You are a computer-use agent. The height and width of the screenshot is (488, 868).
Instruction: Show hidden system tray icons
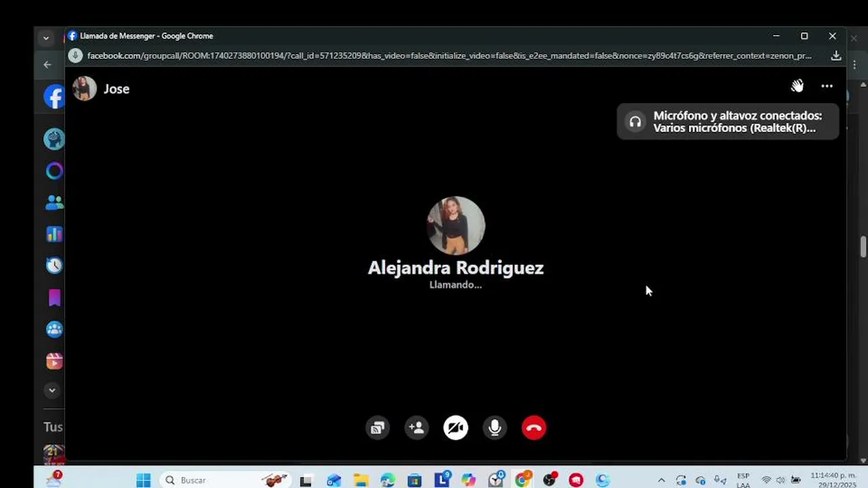click(x=661, y=480)
